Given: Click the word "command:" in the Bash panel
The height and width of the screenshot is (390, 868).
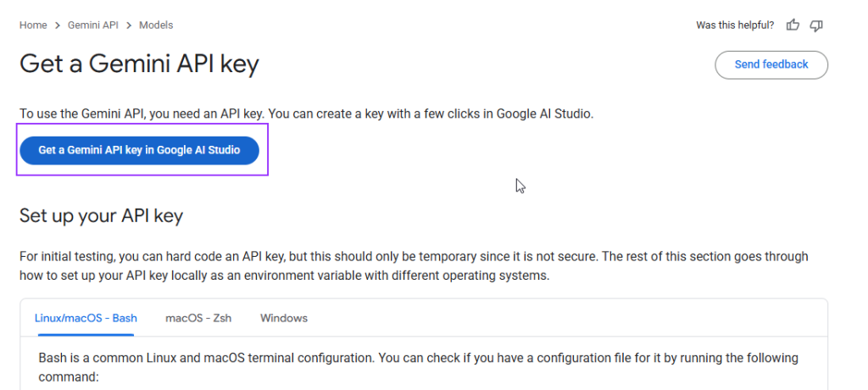Looking at the screenshot, I should click(69, 377).
